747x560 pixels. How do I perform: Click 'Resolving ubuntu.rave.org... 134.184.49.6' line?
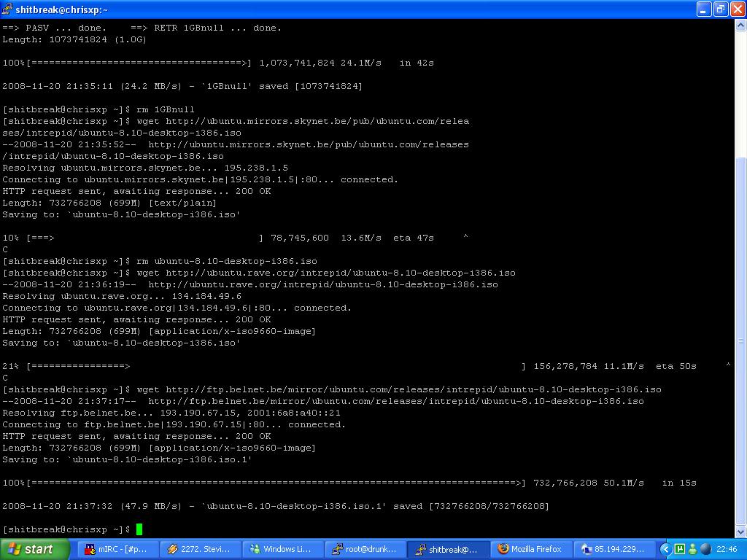pyautogui.click(x=122, y=296)
